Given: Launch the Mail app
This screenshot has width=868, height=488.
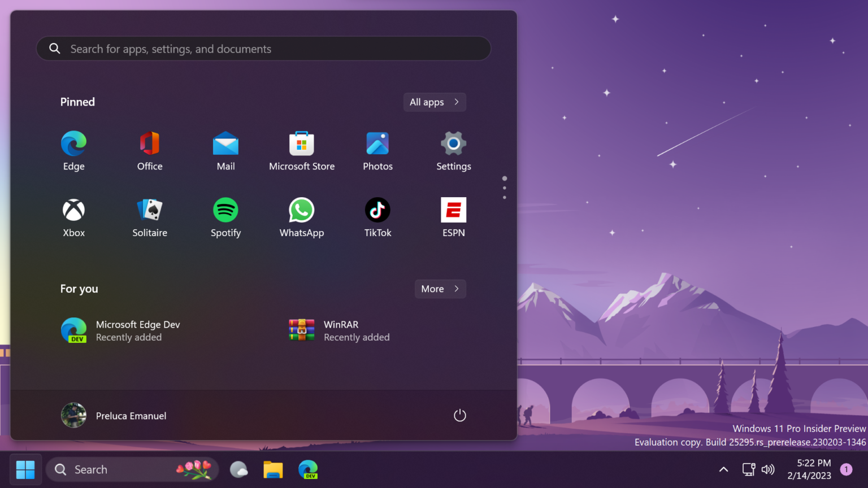Looking at the screenshot, I should point(225,150).
